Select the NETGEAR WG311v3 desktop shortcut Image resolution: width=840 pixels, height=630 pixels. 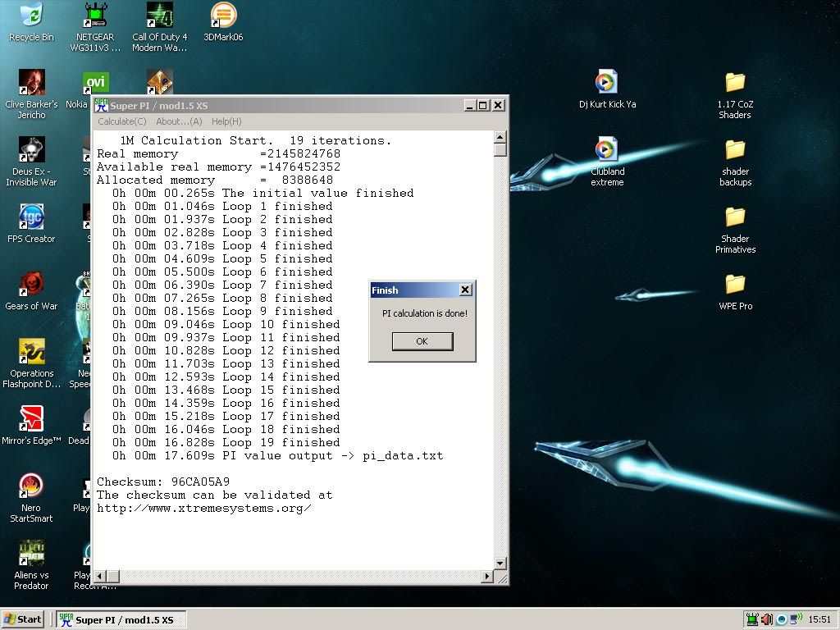[x=95, y=27]
